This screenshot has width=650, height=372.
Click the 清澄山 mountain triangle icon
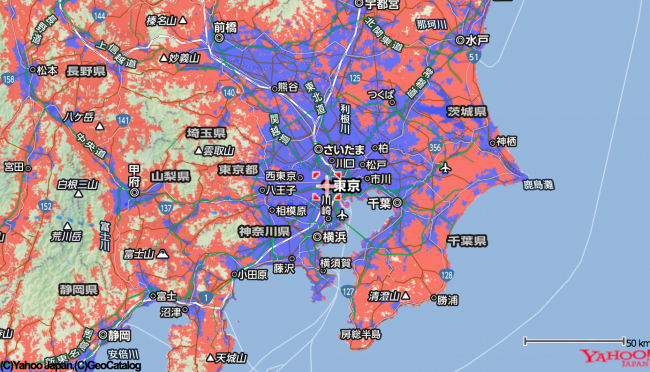click(406, 296)
